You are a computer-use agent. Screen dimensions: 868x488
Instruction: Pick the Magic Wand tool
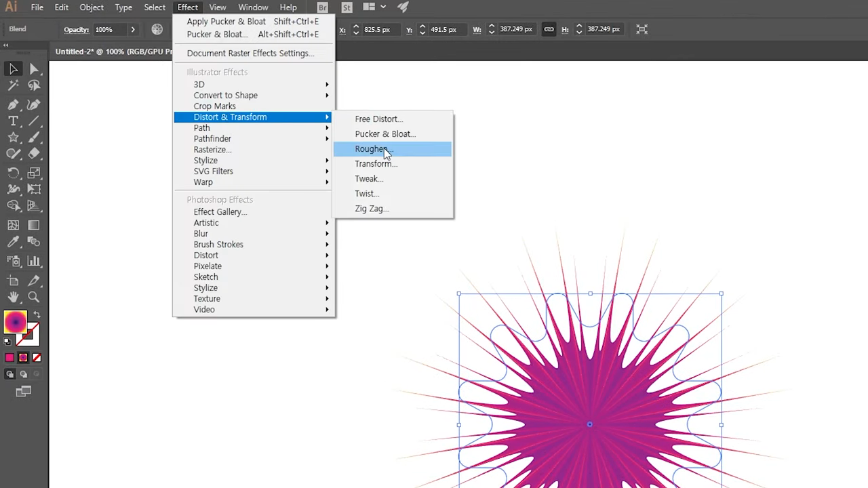13,86
